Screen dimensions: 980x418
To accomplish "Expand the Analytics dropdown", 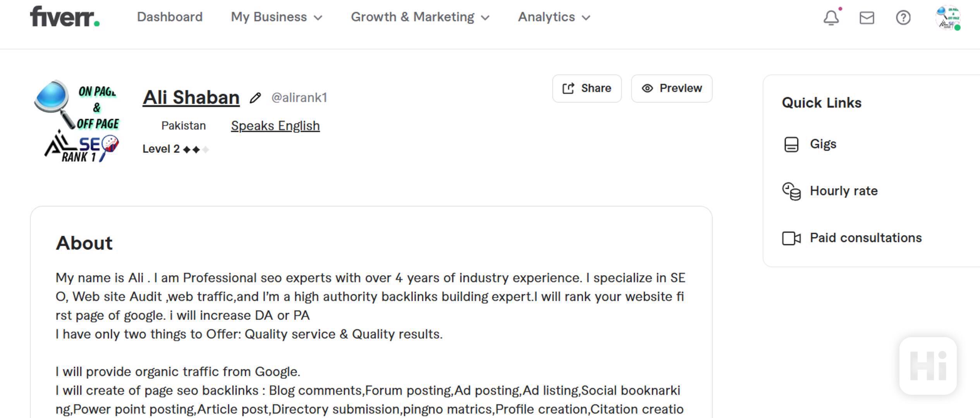I will tap(554, 17).
